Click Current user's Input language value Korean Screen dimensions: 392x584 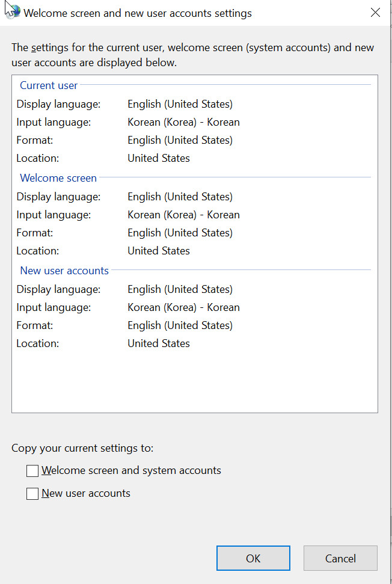coord(183,122)
